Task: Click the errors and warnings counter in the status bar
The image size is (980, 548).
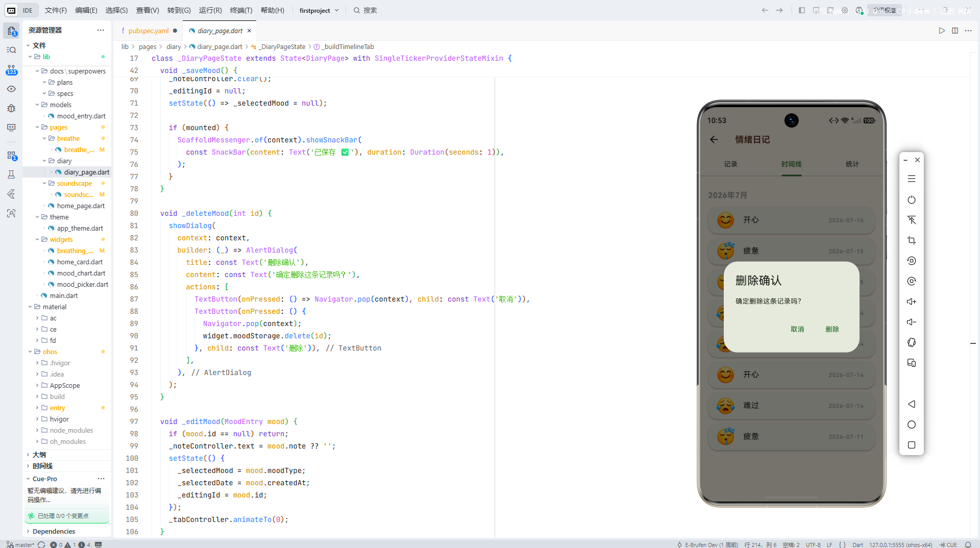Action: 70,544
